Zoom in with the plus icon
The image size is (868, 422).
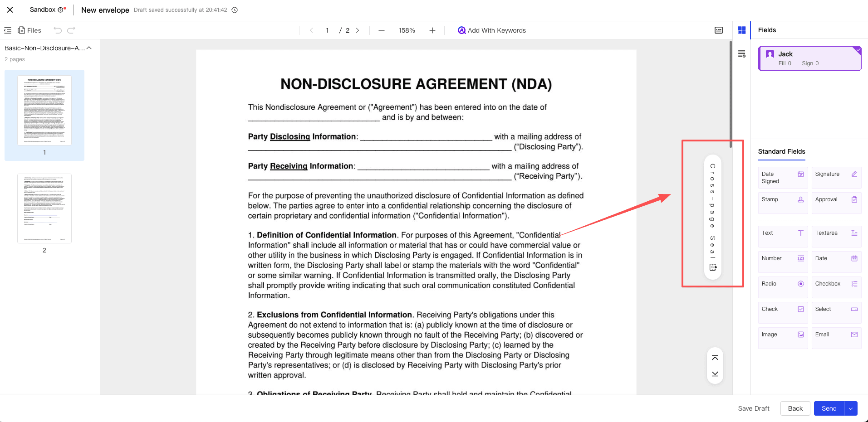(x=432, y=30)
